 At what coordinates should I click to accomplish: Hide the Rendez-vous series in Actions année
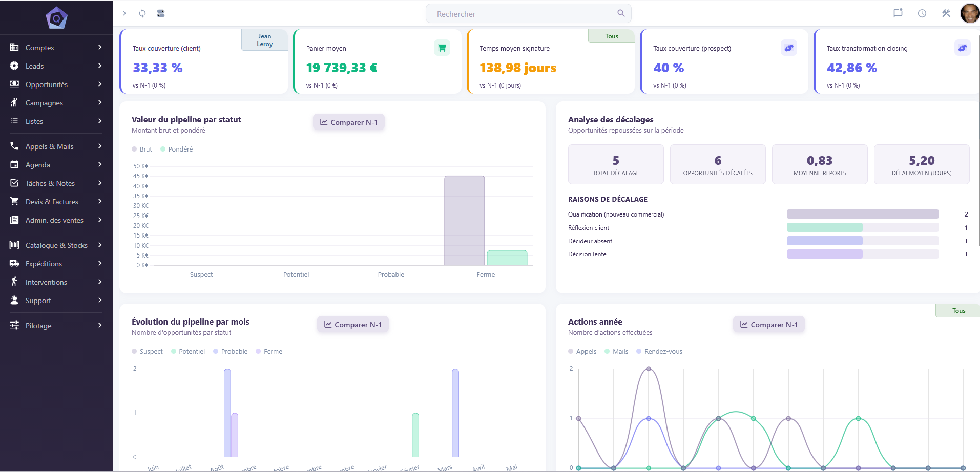pyautogui.click(x=659, y=351)
